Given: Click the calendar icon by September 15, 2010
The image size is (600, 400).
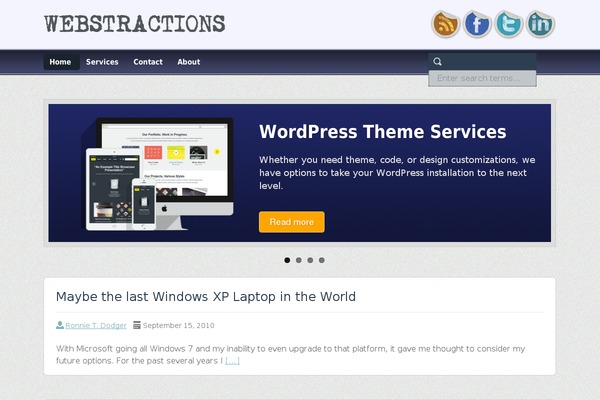Looking at the screenshot, I should click(x=137, y=325).
